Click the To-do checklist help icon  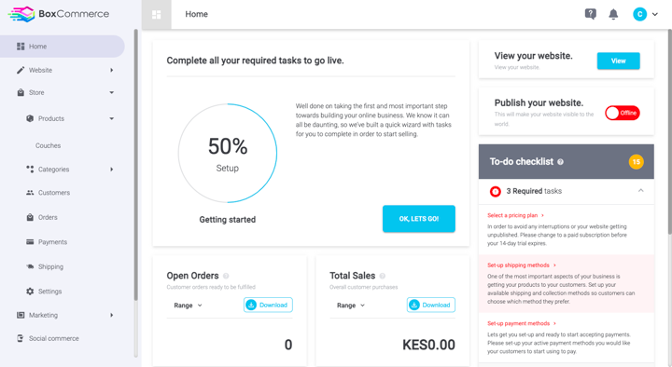[560, 162]
